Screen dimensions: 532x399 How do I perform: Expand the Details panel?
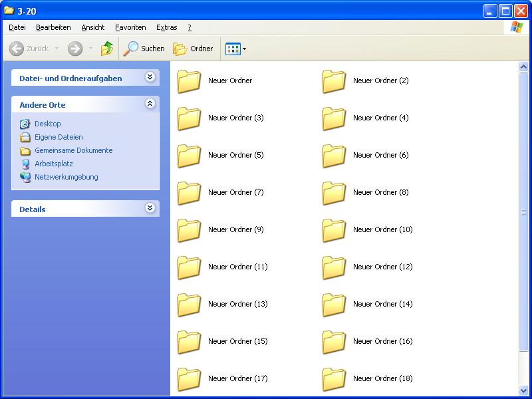tap(150, 208)
